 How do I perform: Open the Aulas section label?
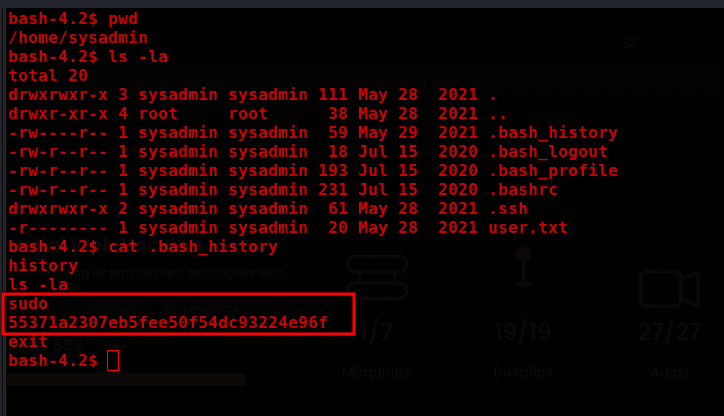click(670, 372)
